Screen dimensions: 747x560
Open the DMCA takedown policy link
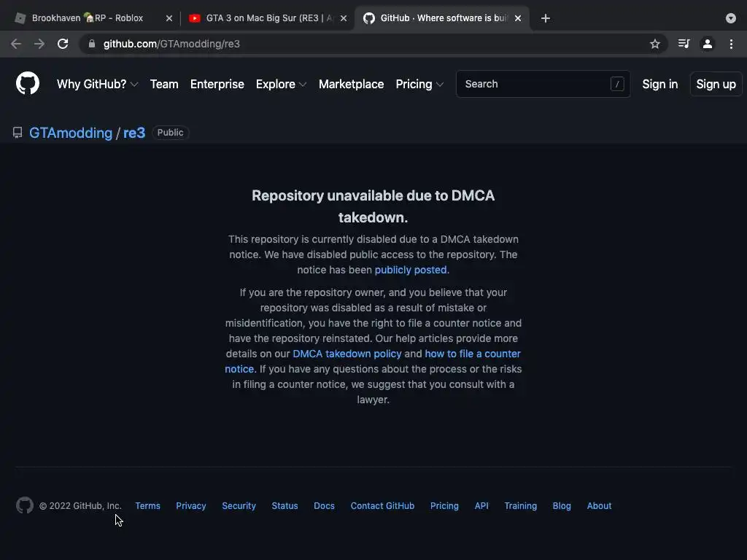[347, 354]
